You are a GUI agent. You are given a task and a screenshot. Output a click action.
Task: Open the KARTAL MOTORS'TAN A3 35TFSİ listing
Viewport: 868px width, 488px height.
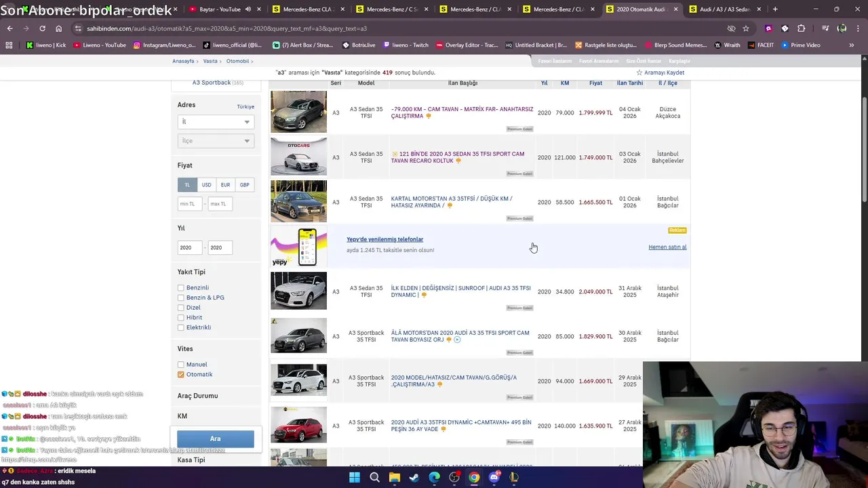tap(452, 202)
